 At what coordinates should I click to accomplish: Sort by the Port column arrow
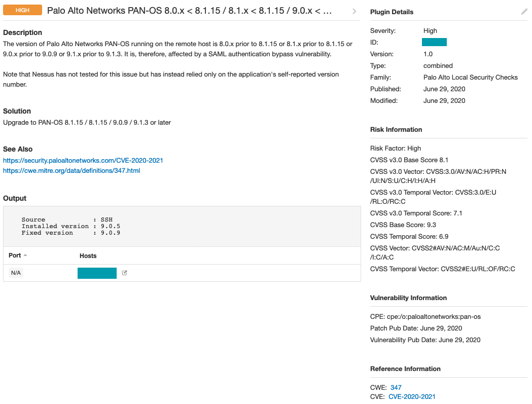(25, 255)
